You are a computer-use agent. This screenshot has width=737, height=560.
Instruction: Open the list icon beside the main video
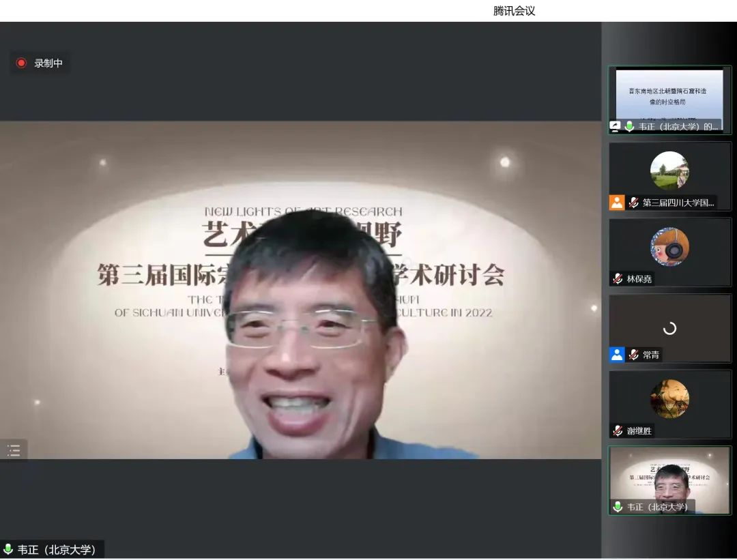[x=14, y=450]
